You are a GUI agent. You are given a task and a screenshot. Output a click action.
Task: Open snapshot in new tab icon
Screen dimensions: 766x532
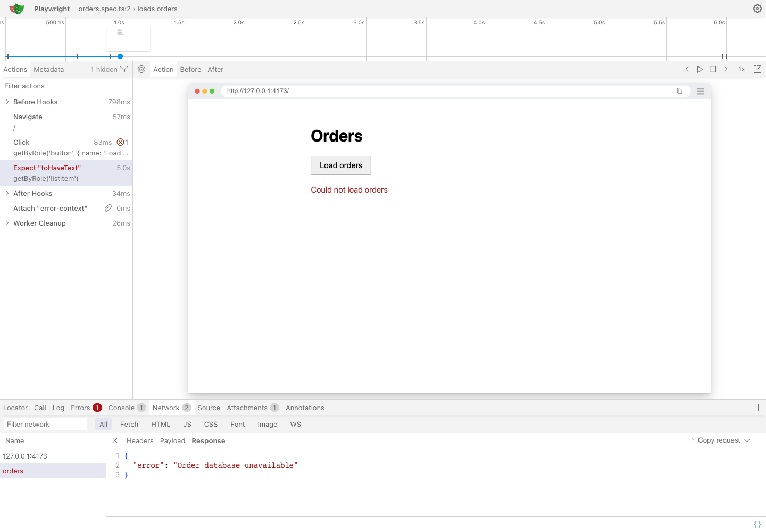[757, 69]
